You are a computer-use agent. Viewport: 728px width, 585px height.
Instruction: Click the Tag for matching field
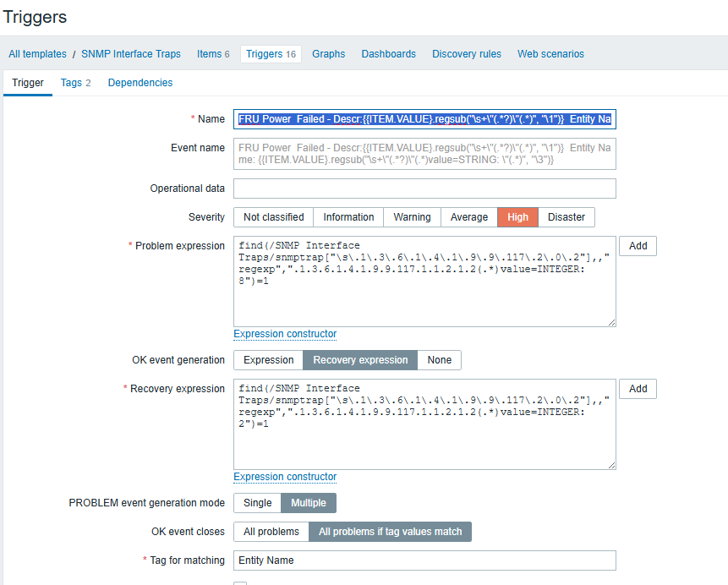pos(424,560)
